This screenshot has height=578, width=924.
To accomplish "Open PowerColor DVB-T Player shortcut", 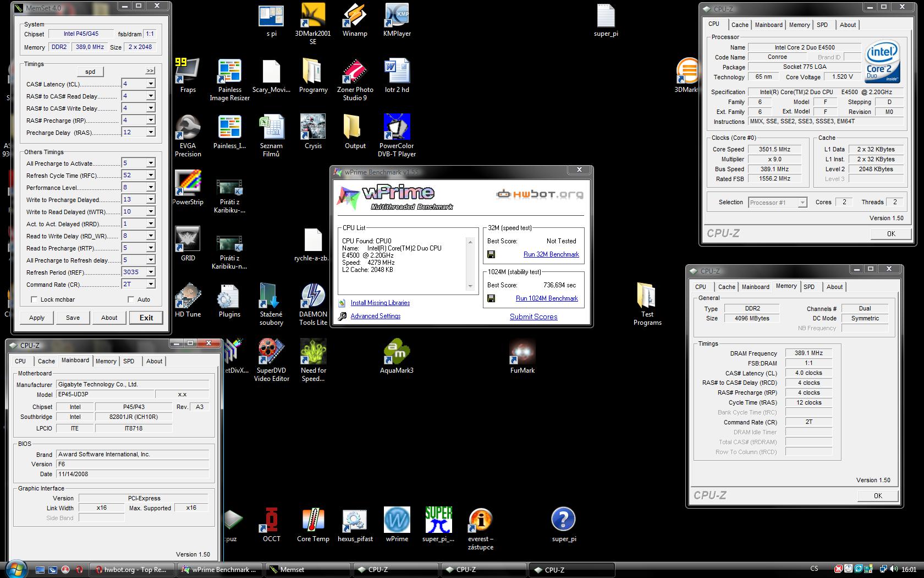I will click(397, 137).
